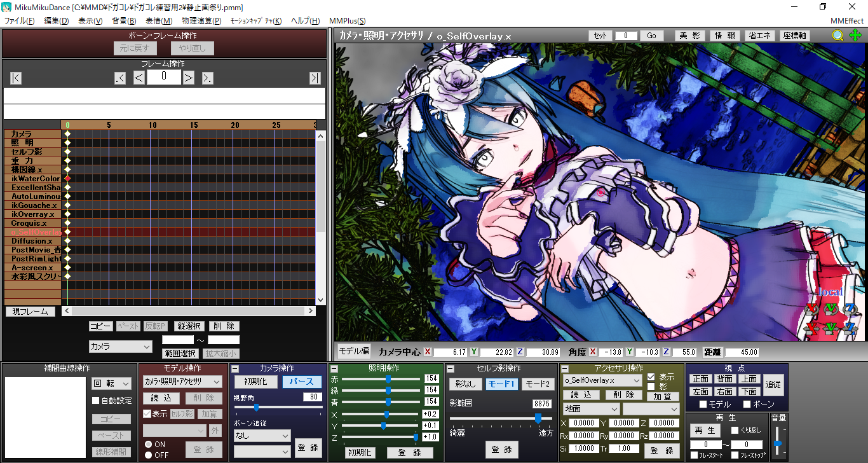Click the green Y rotation gizmo under local

click(x=831, y=309)
